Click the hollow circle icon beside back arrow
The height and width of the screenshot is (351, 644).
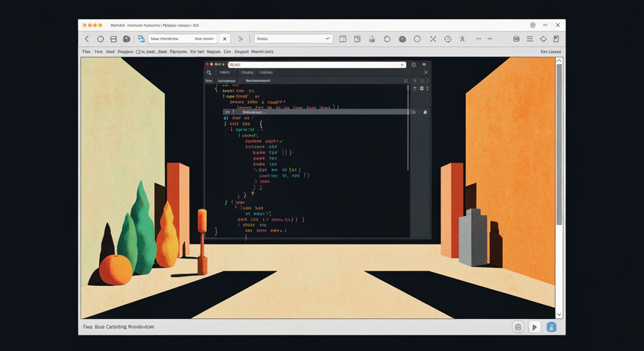pos(100,39)
